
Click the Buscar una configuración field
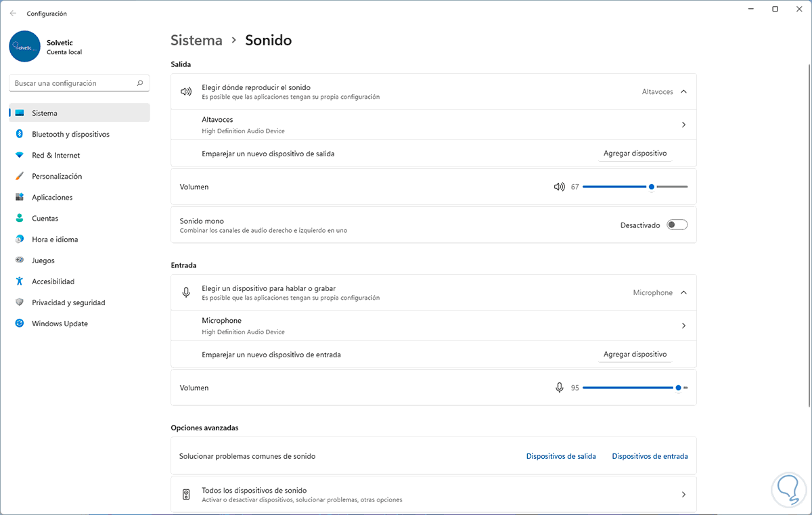tap(73, 83)
